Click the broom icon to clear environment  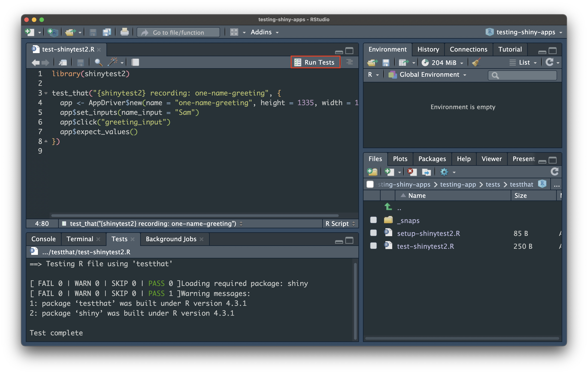[x=476, y=62]
